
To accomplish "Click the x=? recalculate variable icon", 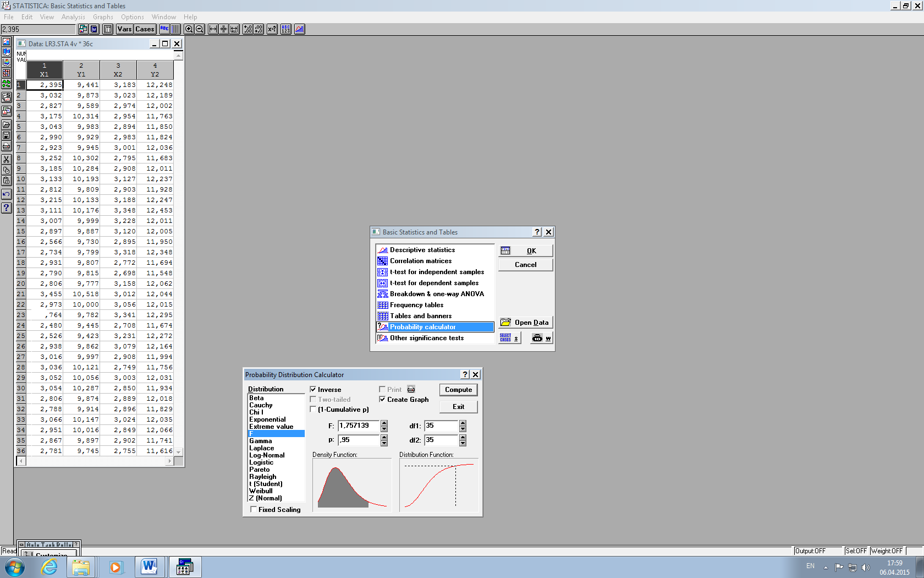I will coord(272,29).
